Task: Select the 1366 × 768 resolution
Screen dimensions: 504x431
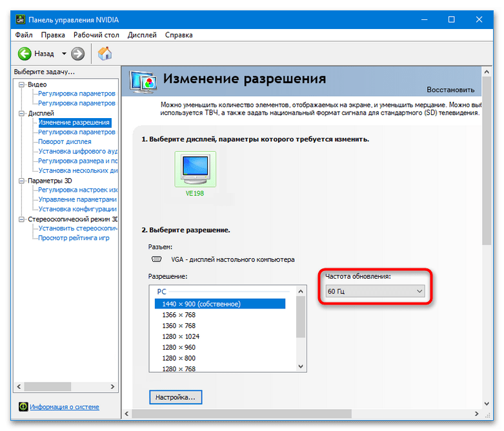Action: click(179, 315)
